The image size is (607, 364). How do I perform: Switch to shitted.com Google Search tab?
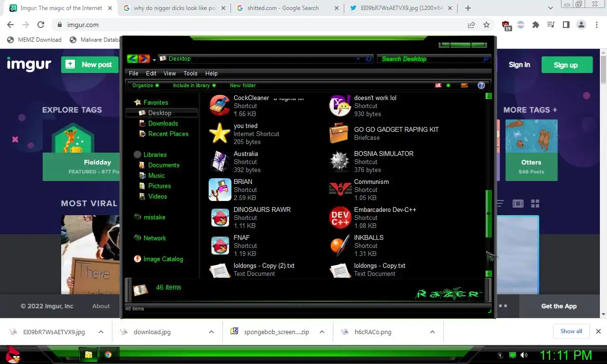[288, 8]
